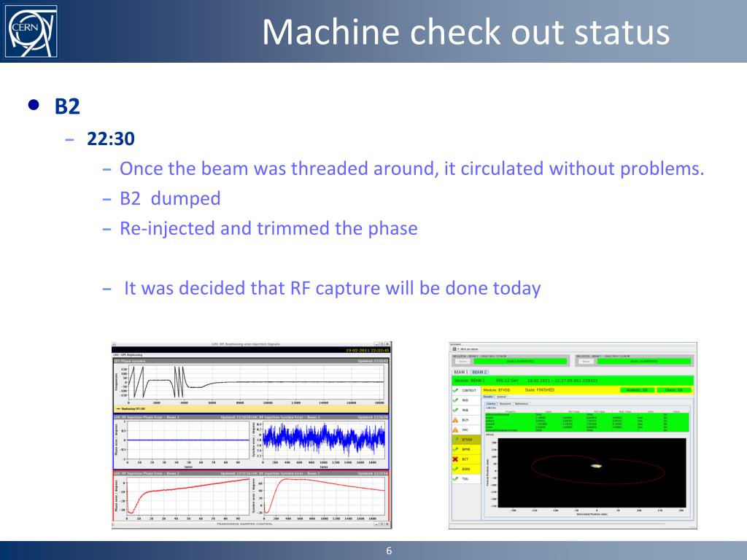Switch to the BEAM 2 tab
747x560 pixels.
(x=480, y=372)
